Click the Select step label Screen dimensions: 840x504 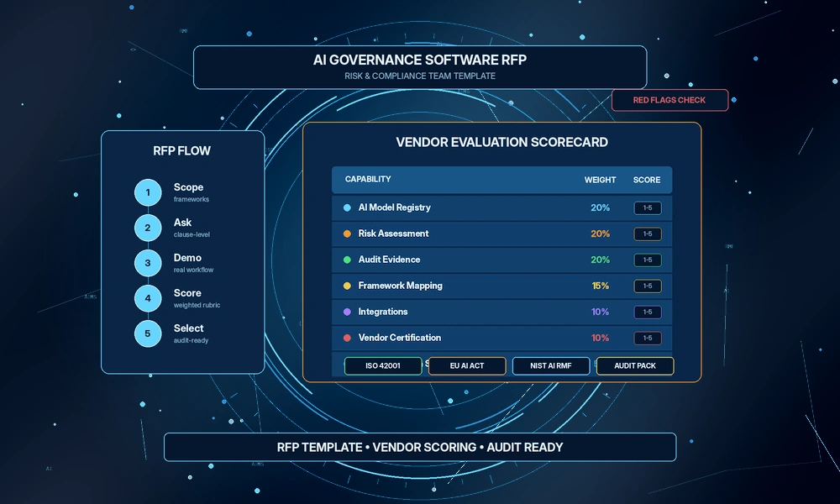pyautogui.click(x=188, y=328)
